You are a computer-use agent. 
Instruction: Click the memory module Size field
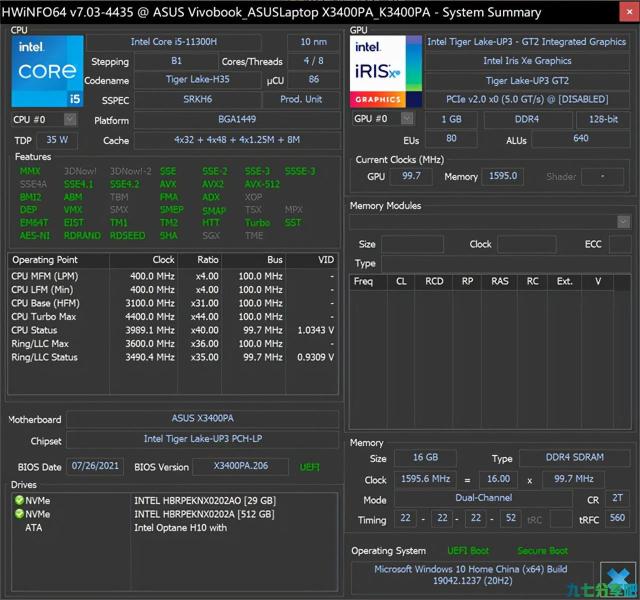(x=412, y=244)
